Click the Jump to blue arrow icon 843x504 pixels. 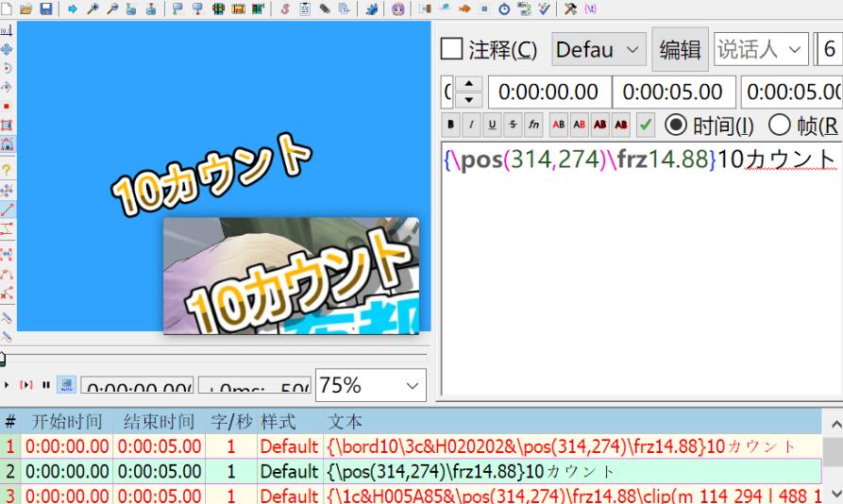72,8
